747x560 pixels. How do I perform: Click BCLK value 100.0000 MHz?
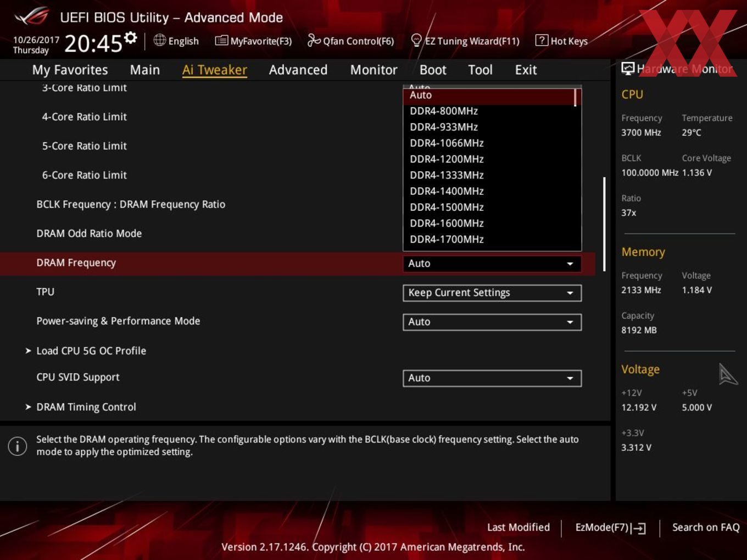[650, 172]
